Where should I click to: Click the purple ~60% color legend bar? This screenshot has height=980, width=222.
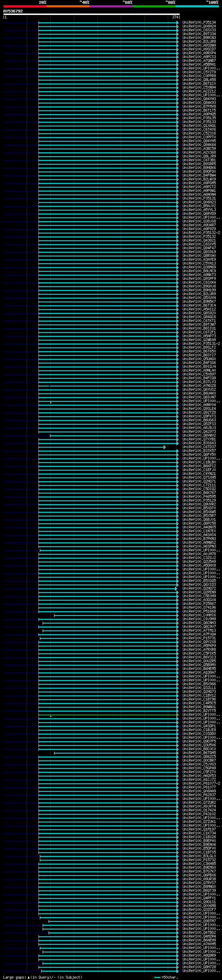click(111, 6)
